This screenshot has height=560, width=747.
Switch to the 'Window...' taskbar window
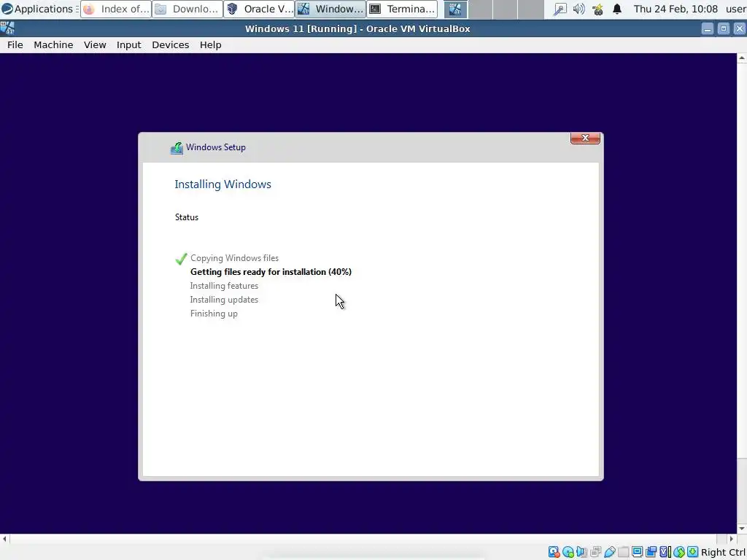[x=330, y=9]
